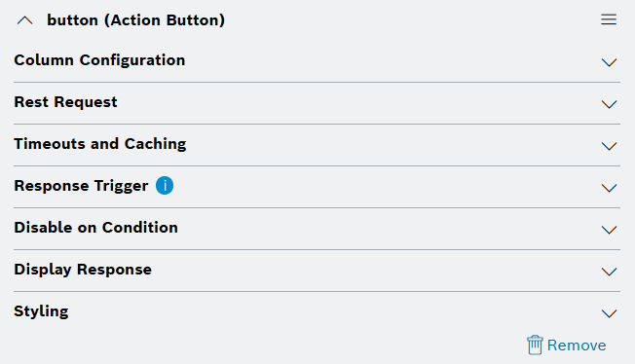This screenshot has height=364, width=635.
Task: Collapse the button (Action Button) panel
Action: pyautogui.click(x=24, y=20)
